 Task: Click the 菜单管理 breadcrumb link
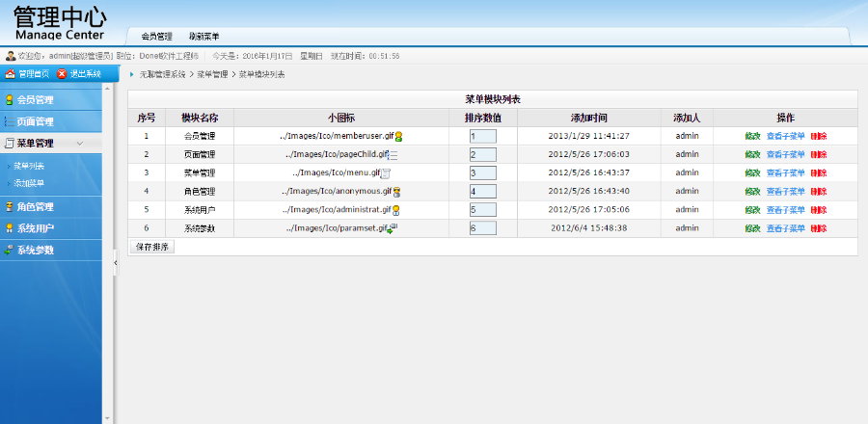coord(212,74)
